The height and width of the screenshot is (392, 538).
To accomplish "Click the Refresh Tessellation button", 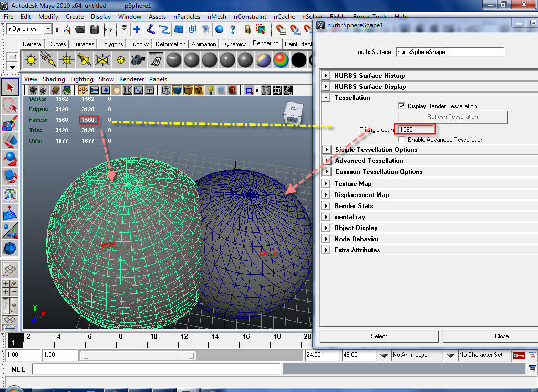I will (x=452, y=117).
